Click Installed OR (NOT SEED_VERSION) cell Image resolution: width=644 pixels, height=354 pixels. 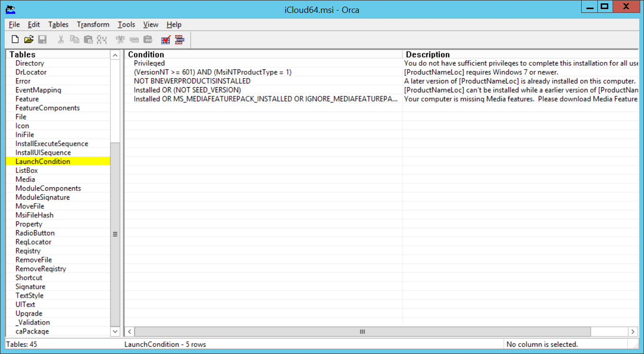pos(264,90)
